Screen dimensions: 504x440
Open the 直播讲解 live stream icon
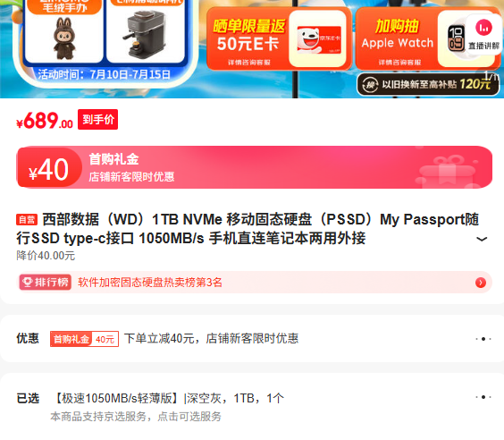[x=483, y=35]
